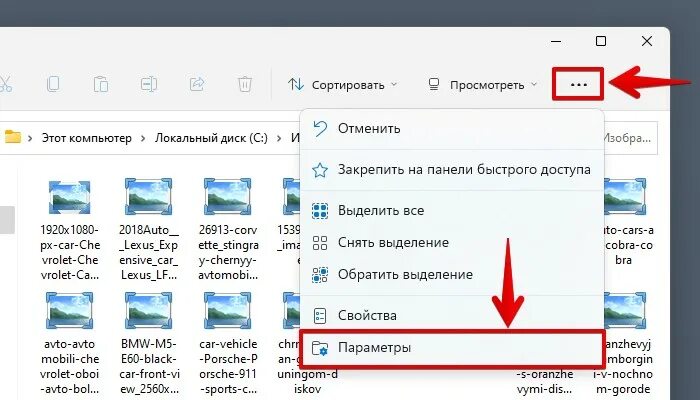This screenshot has width=700, height=400.
Task: Open Параметры from the menu
Action: point(452,348)
